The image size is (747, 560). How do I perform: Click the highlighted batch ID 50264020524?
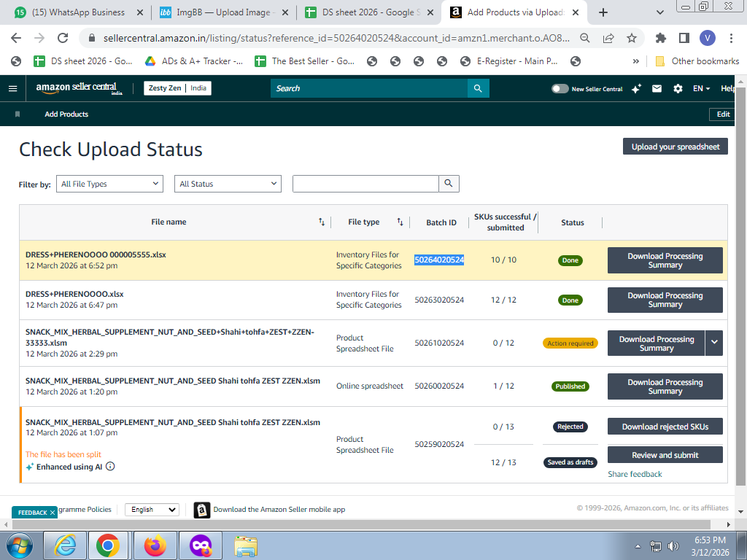pyautogui.click(x=439, y=260)
